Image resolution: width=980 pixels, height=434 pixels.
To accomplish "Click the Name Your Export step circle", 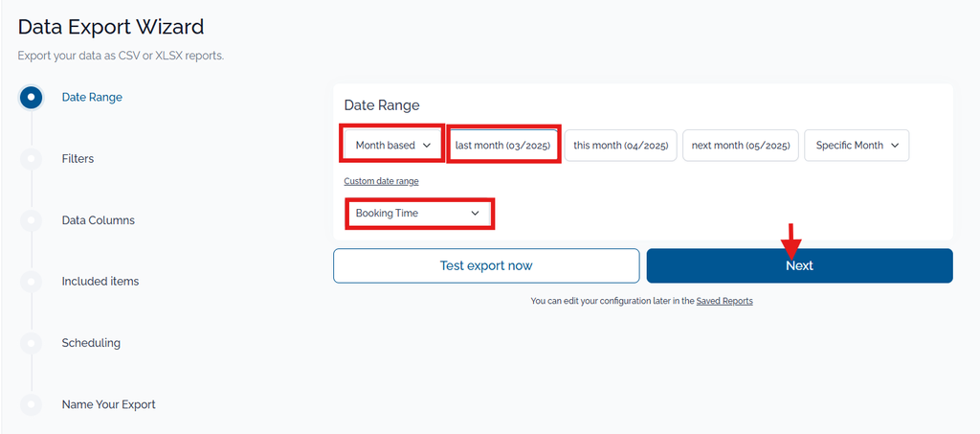I will point(32,404).
